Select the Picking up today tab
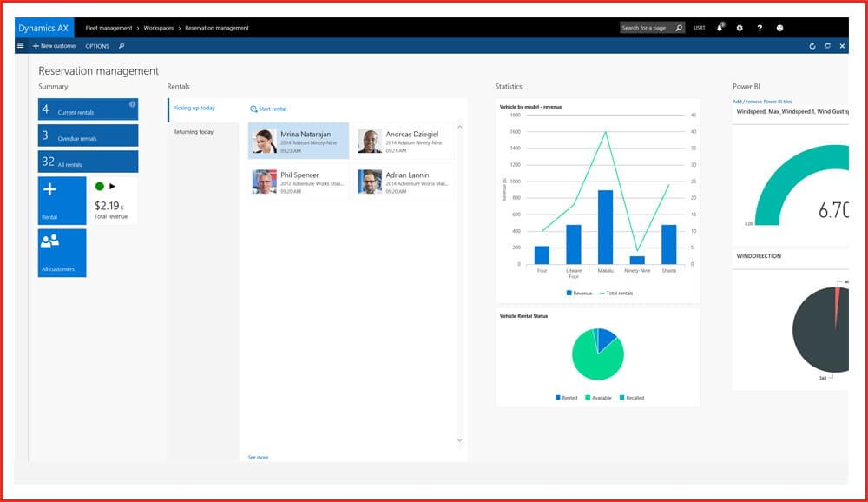868x502 pixels. 194,109
